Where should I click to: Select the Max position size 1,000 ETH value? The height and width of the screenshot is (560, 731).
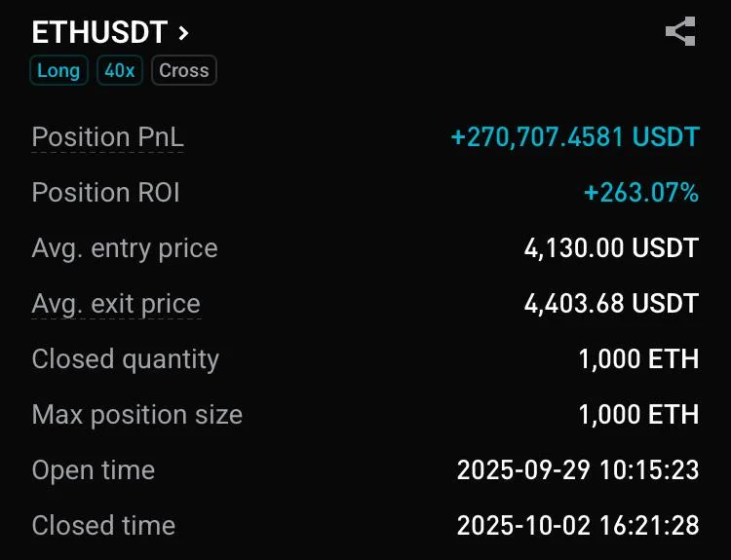[x=638, y=415]
